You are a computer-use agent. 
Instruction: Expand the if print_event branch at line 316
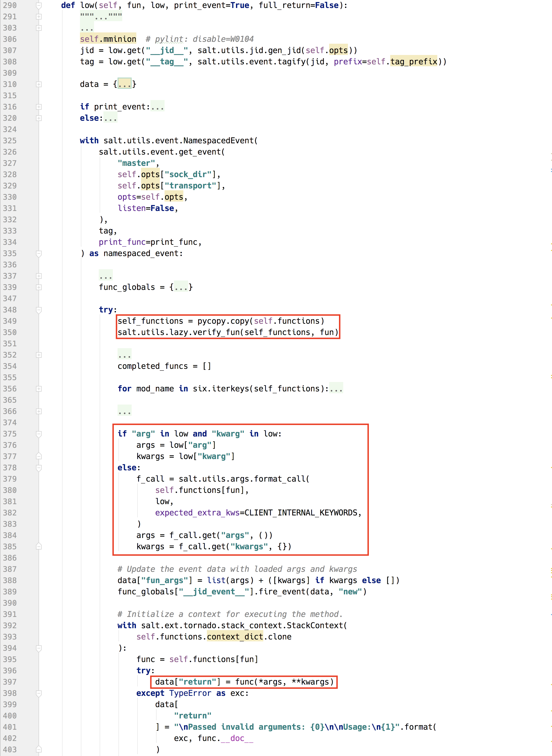(38, 107)
